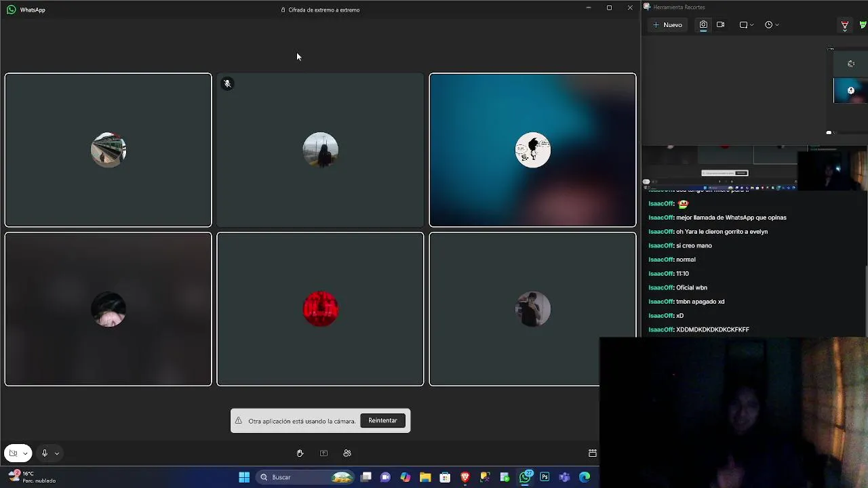Select the train avatar participant tile

coord(108,150)
